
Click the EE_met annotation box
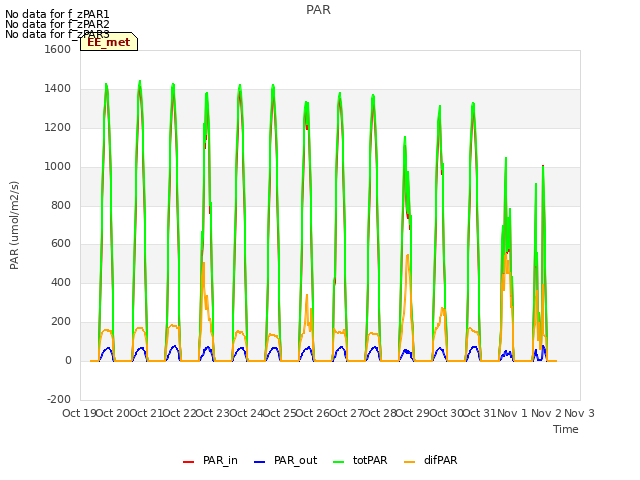109,42
